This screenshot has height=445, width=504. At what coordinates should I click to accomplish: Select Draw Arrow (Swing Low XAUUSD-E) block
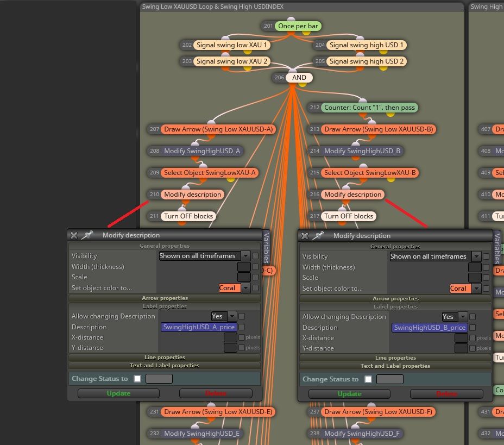[218, 412]
